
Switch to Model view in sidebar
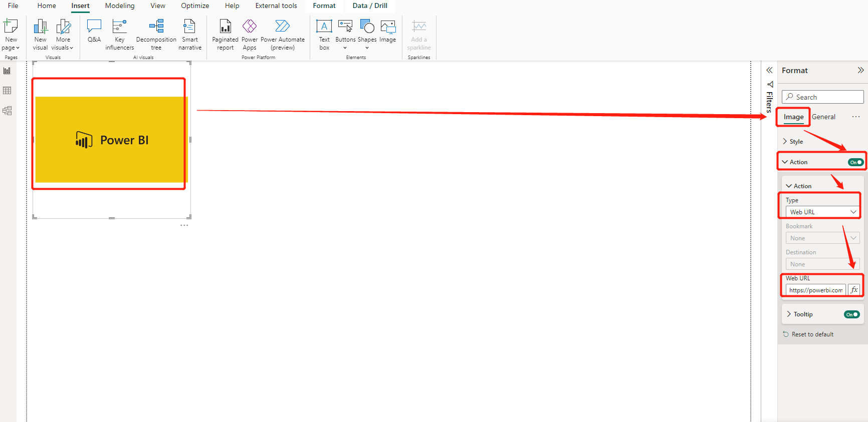[x=7, y=111]
